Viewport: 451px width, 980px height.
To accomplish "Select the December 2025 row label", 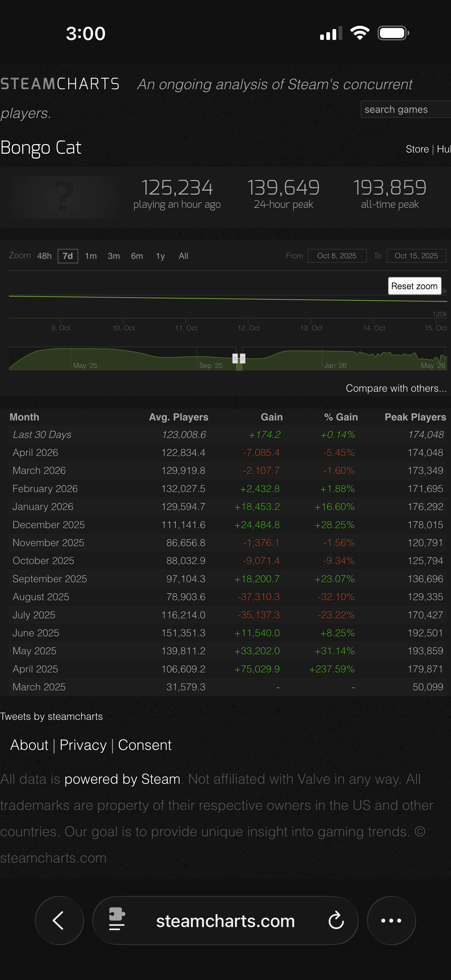I will (49, 525).
